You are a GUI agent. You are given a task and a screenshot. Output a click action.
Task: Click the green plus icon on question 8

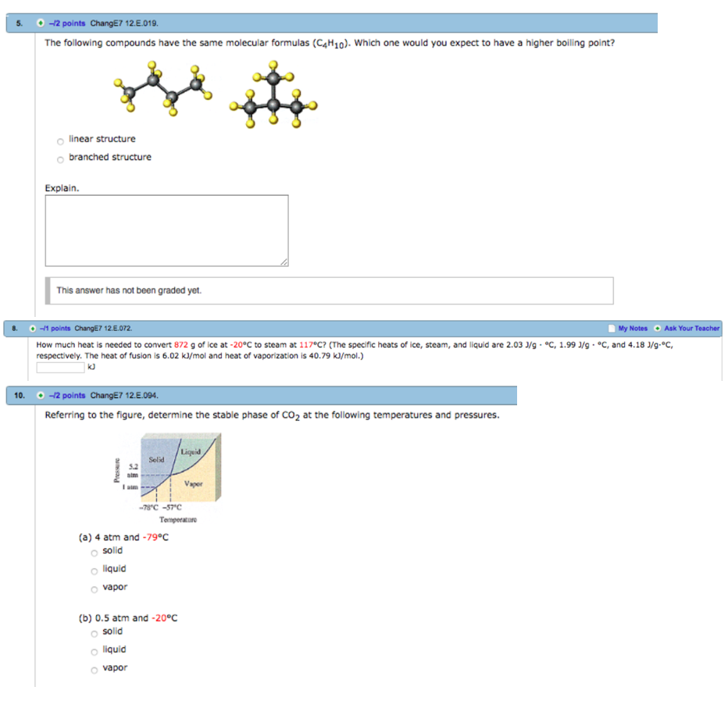pos(33,329)
